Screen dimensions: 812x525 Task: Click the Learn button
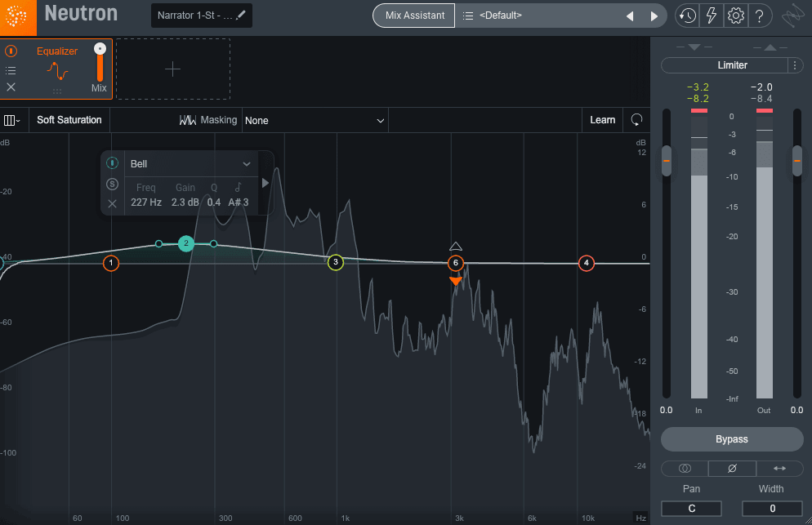[x=602, y=120]
